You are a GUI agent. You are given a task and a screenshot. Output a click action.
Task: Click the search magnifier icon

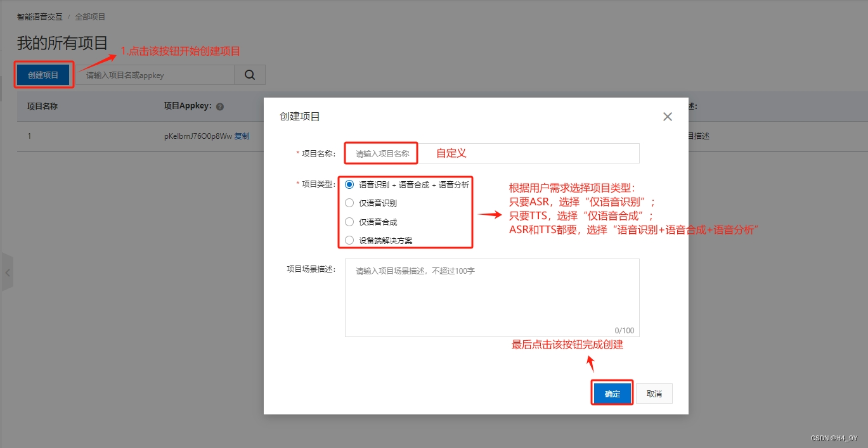click(x=249, y=74)
